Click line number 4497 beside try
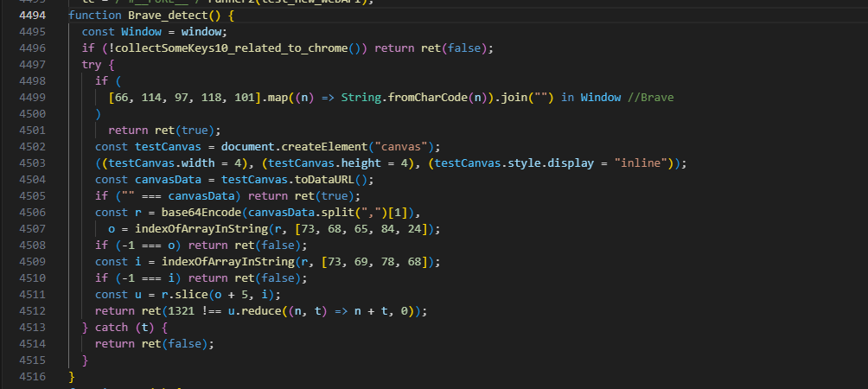Screen dimensions: 868x389 click(x=32, y=65)
